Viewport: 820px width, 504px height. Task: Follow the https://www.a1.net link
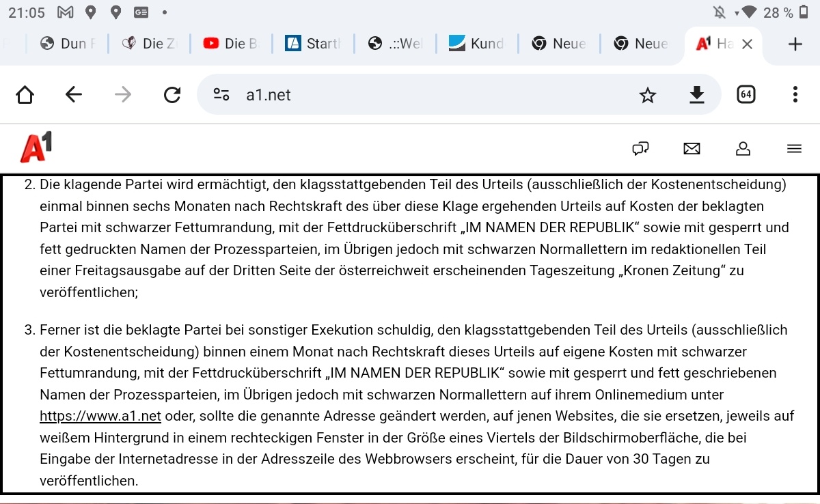100,416
